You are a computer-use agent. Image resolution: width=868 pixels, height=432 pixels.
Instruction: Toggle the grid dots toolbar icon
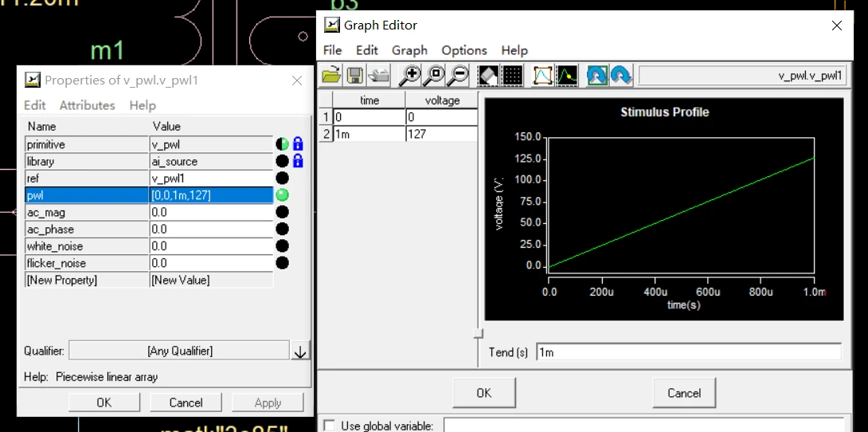pyautogui.click(x=513, y=75)
